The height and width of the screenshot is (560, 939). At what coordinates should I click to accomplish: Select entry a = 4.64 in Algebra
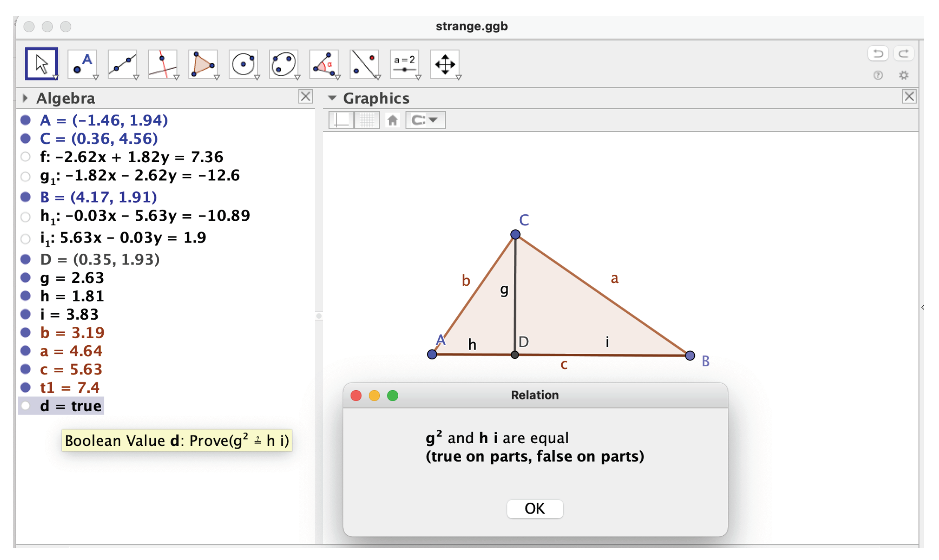click(71, 351)
